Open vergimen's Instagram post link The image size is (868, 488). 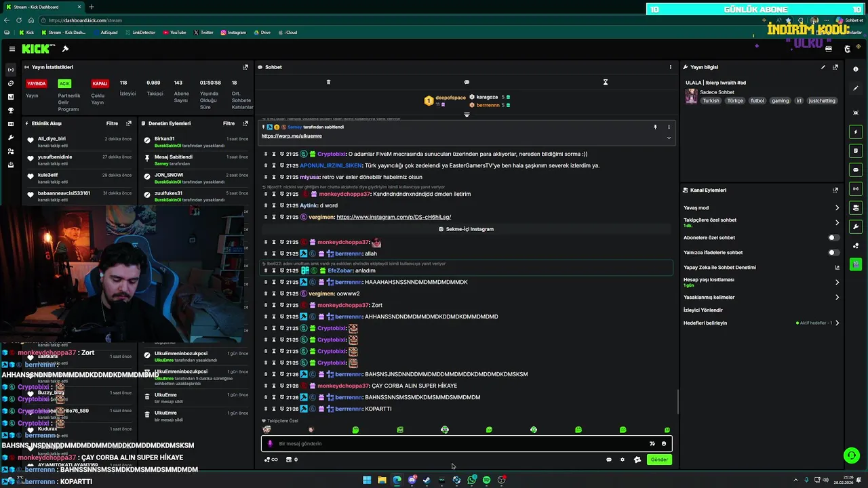click(x=393, y=217)
